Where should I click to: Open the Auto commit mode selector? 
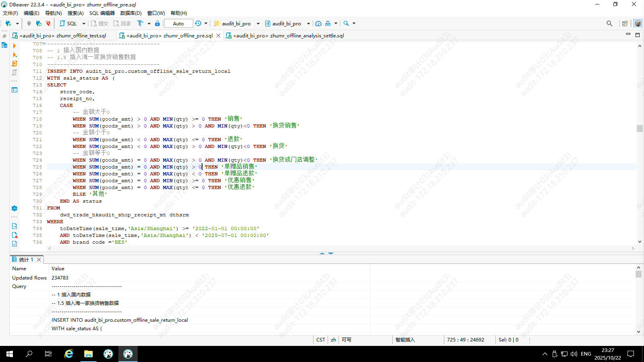(178, 23)
